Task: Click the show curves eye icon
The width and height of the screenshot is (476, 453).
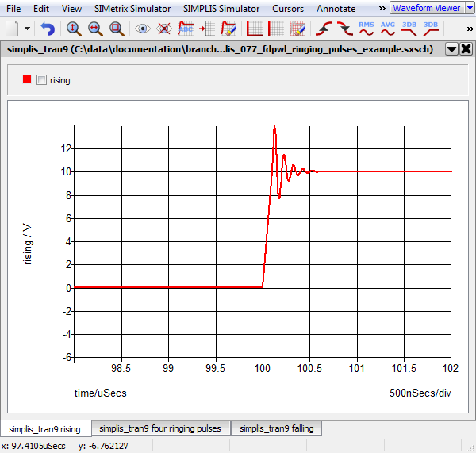Action: tap(143, 29)
